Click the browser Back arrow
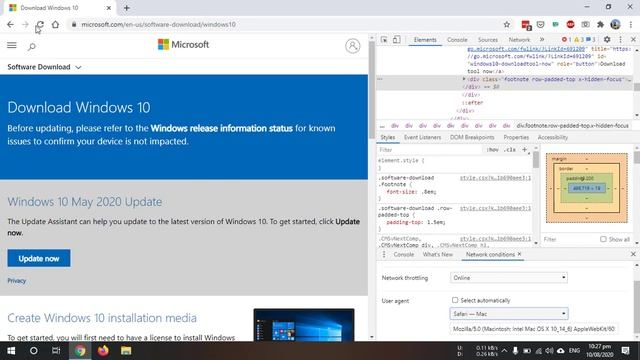Image resolution: width=640 pixels, height=360 pixels. click(x=11, y=24)
